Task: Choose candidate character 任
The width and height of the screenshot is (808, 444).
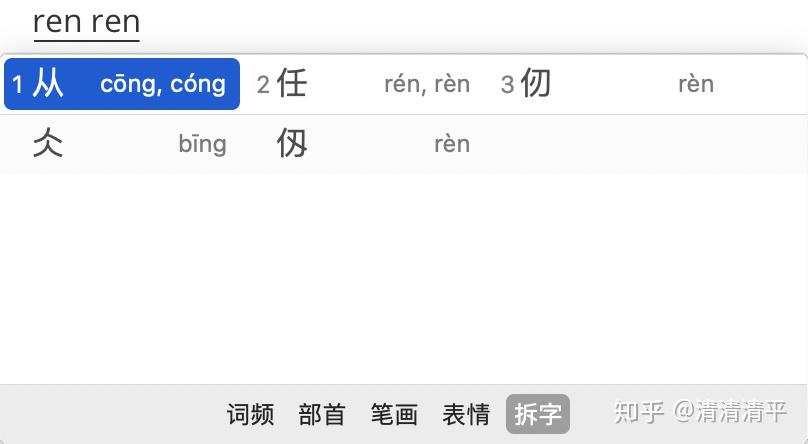Action: [x=292, y=84]
